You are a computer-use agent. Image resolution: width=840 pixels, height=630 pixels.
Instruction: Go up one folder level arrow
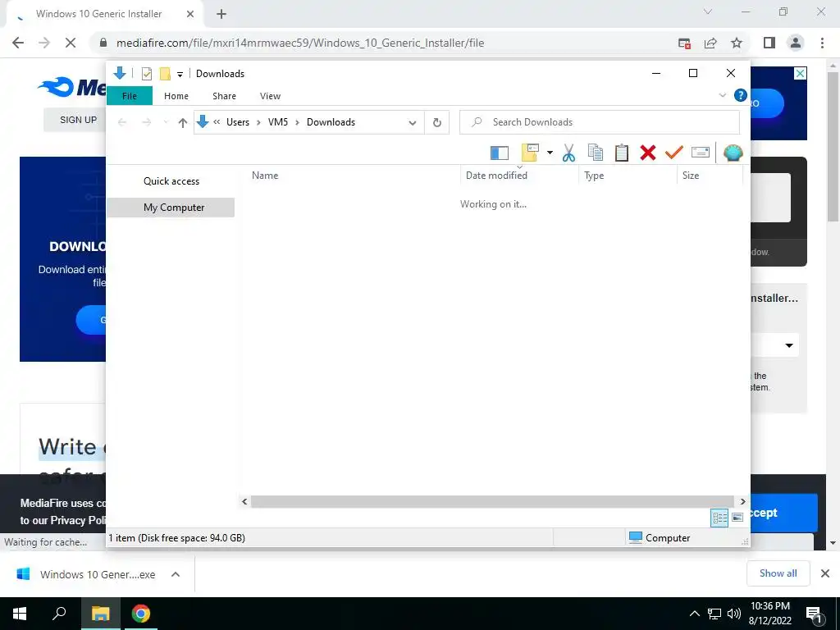pyautogui.click(x=183, y=123)
